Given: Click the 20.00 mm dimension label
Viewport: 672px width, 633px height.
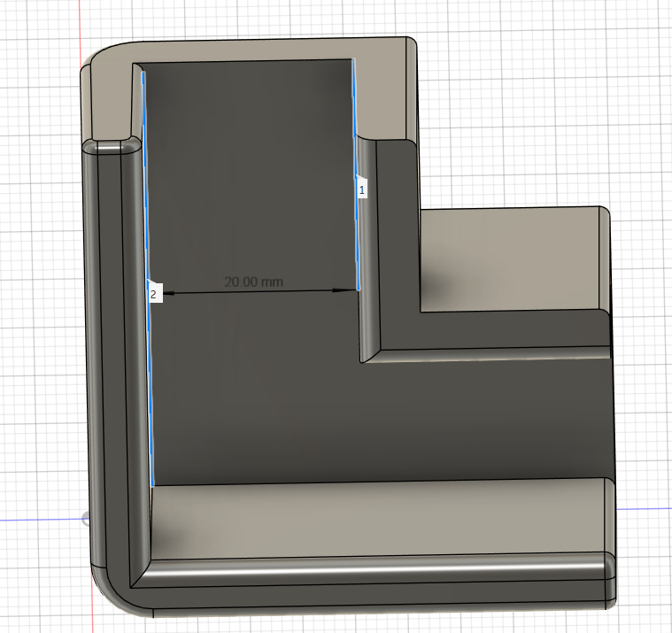Looking at the screenshot, I should click(254, 282).
